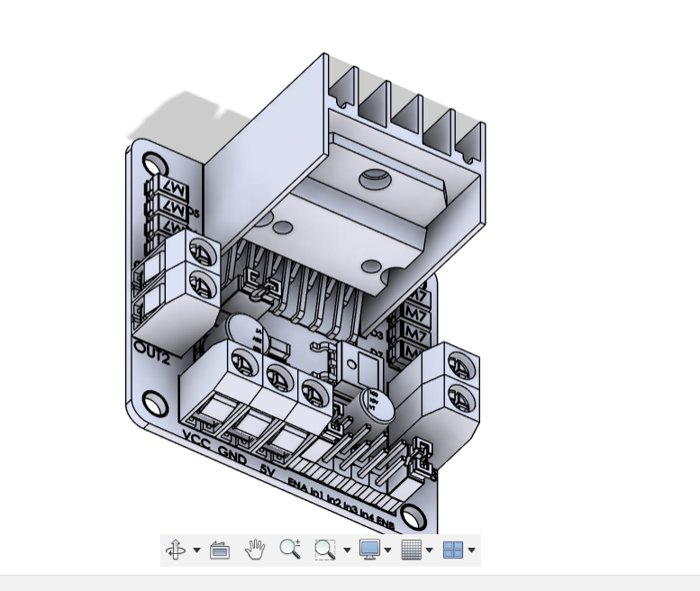Expand the viewport layout dropdown arrow
This screenshot has width=700, height=591.
[471, 550]
